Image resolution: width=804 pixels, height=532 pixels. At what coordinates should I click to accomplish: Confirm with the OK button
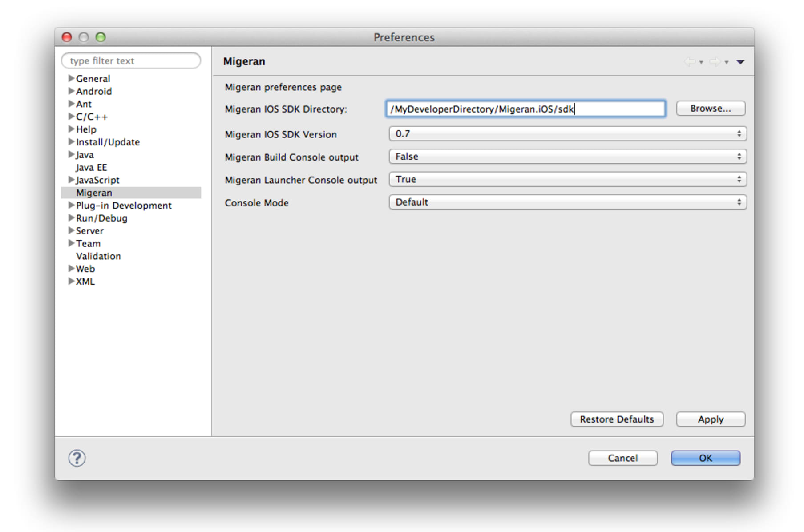pos(706,458)
